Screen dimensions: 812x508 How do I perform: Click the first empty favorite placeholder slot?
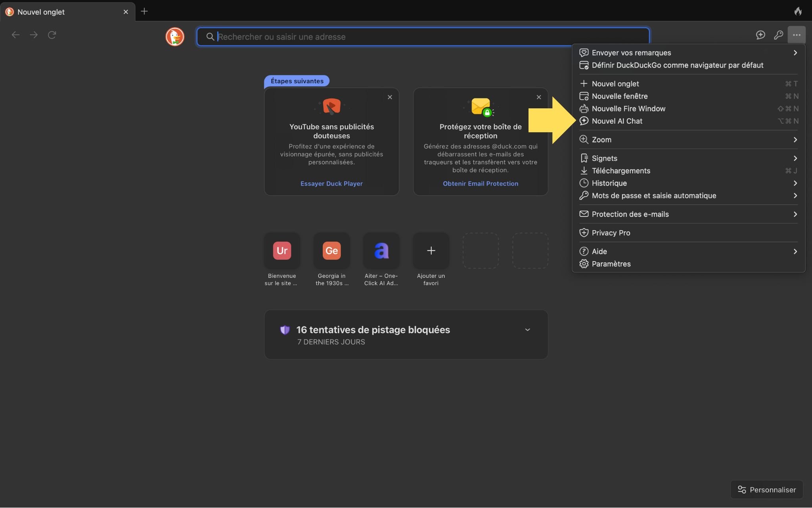click(481, 250)
